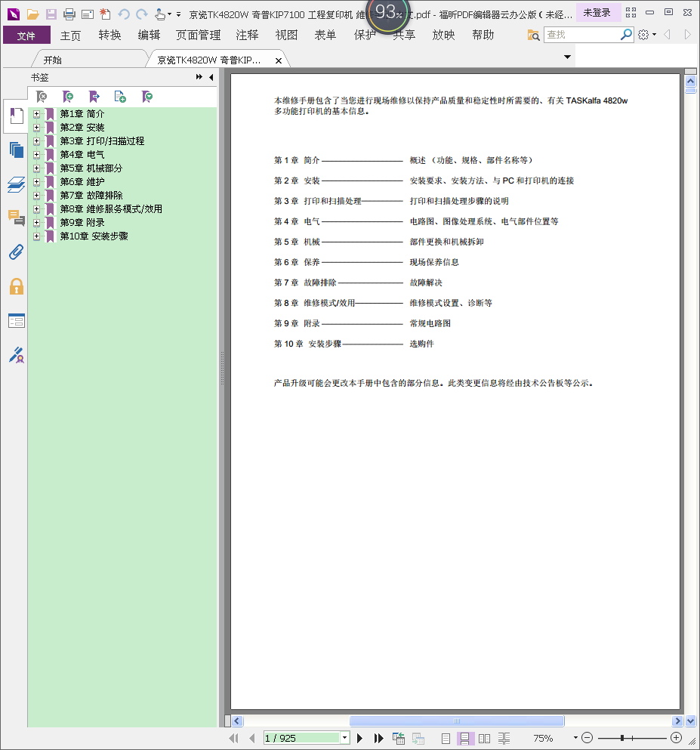
Task: Click the new document star icon
Action: pos(105,14)
